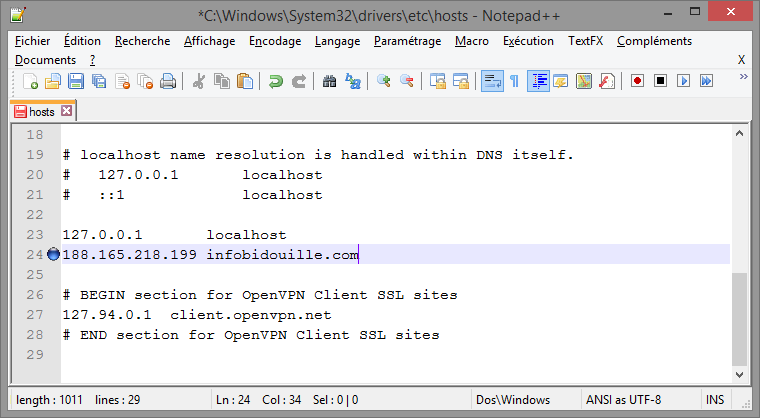The width and height of the screenshot is (760, 418).
Task: Save the hosts file with the floppy icon
Action: click(x=76, y=81)
